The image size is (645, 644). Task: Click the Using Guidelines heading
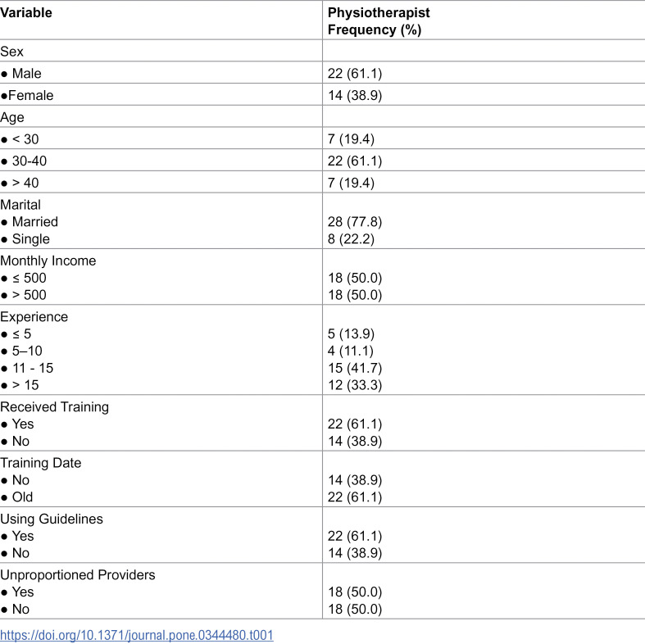coord(52,519)
